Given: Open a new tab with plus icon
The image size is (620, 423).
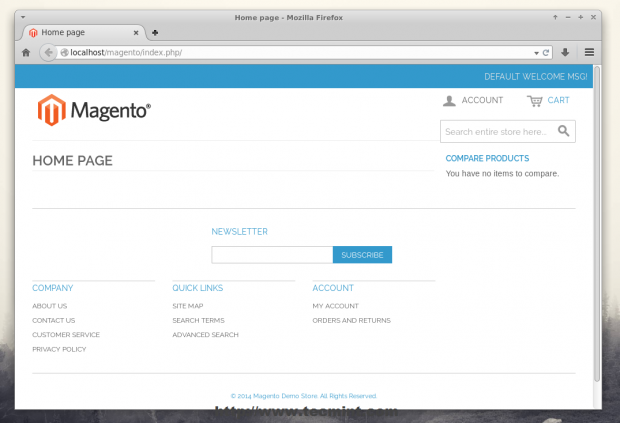Looking at the screenshot, I should point(155,33).
